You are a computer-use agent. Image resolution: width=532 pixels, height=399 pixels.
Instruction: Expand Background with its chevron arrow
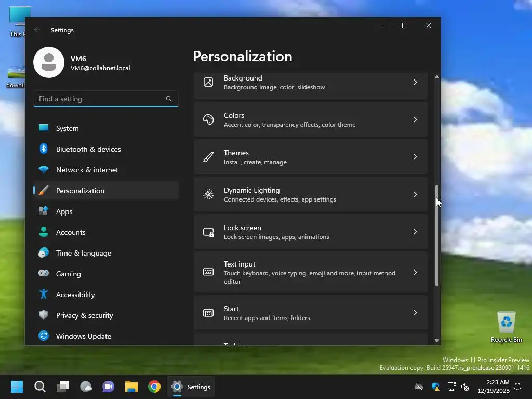415,82
